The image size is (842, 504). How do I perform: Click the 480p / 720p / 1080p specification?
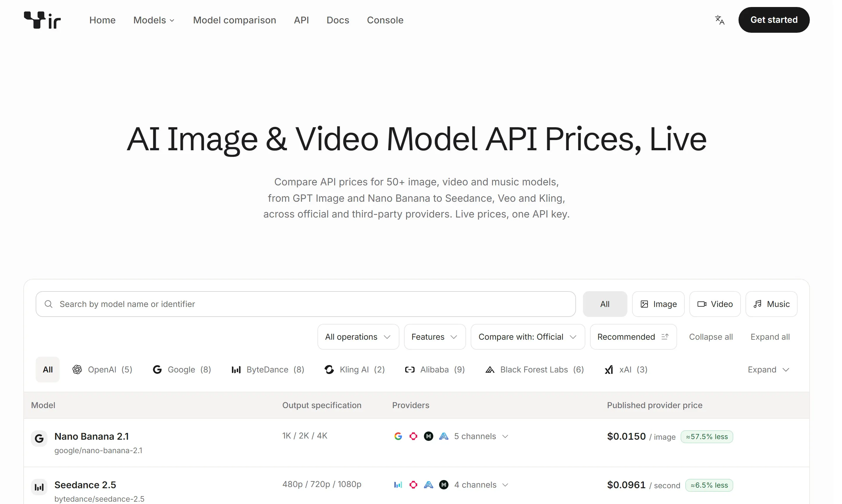click(322, 484)
